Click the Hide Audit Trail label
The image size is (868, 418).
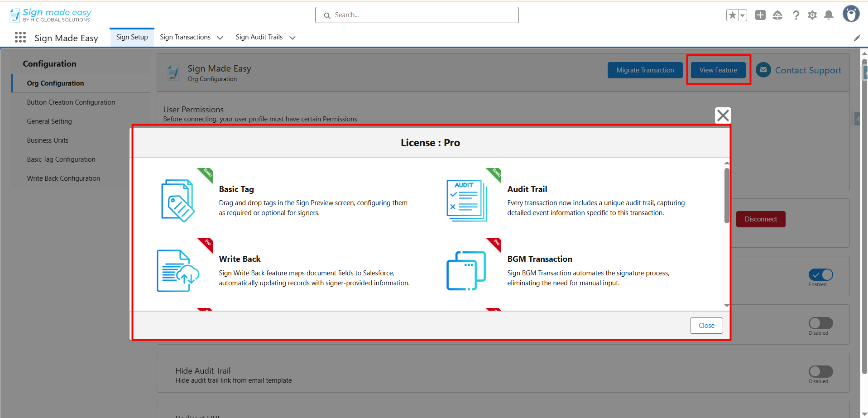click(x=203, y=371)
